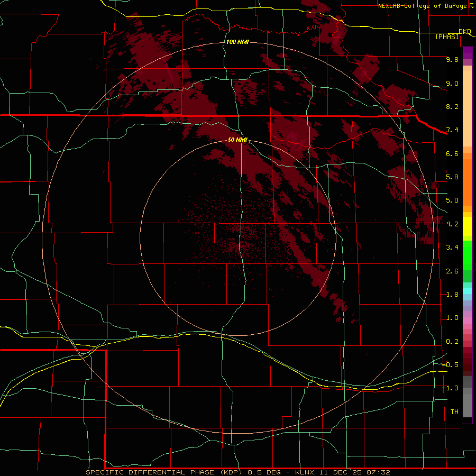The image size is (476, 476).
Task: Click the TH label on the scale
Action: pos(454,412)
